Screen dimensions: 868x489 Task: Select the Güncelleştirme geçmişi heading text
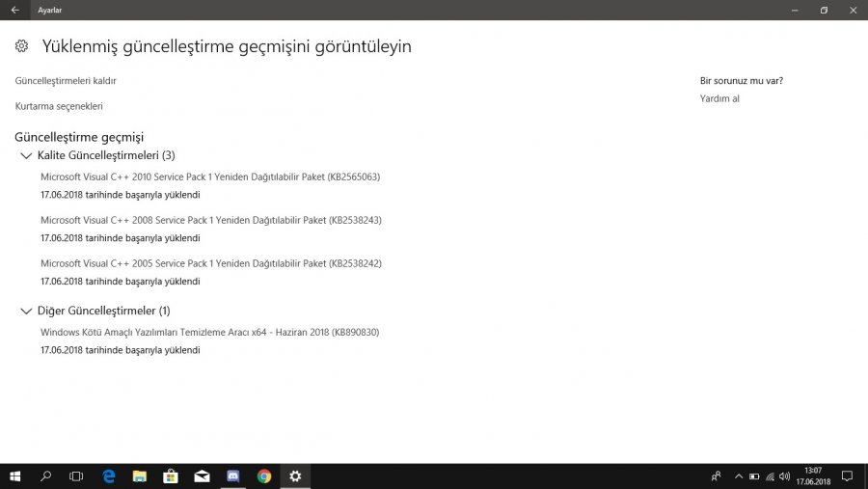click(x=79, y=137)
